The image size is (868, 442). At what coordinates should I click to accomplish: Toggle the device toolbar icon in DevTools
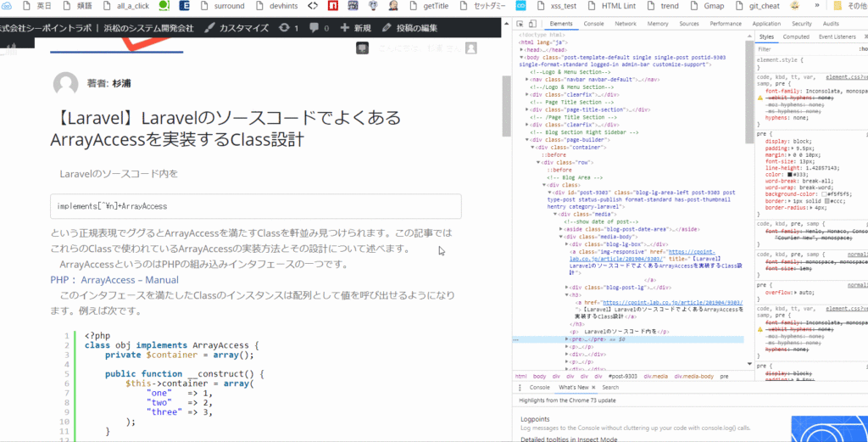click(x=534, y=24)
